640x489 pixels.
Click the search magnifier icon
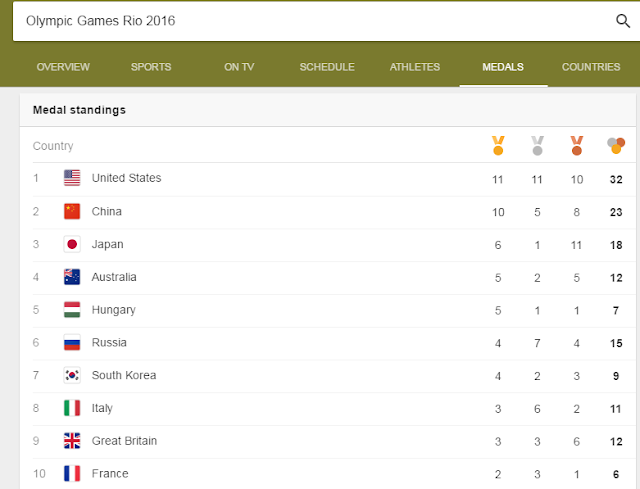[622, 21]
